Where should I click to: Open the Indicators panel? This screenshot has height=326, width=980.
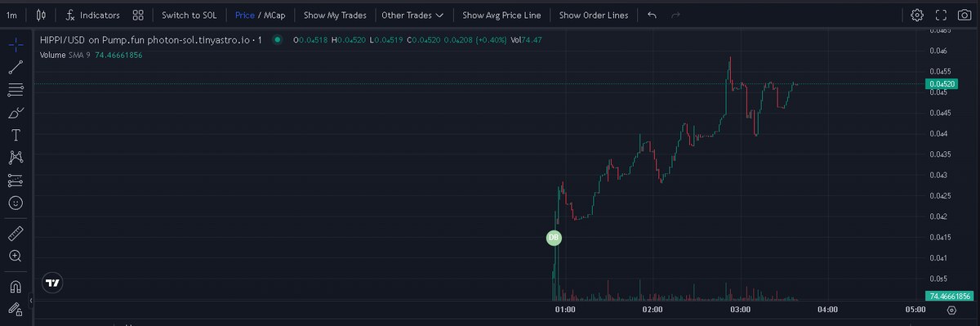tap(93, 15)
